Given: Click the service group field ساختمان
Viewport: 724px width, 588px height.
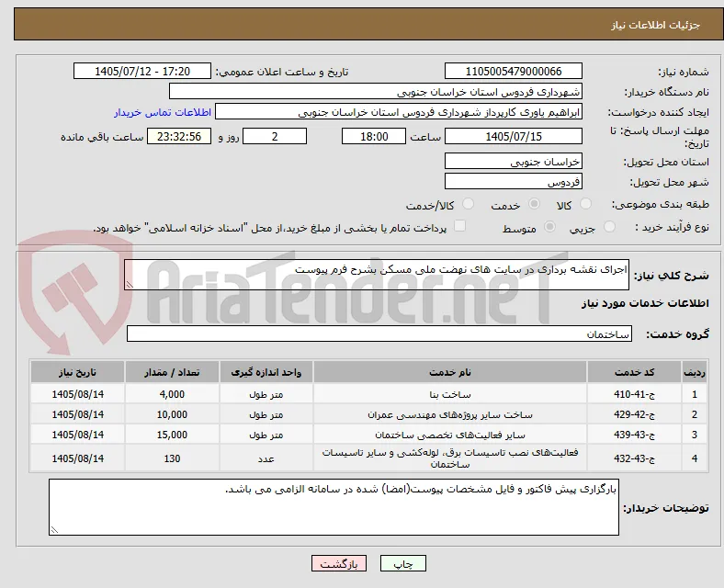Looking at the screenshot, I should [x=379, y=334].
